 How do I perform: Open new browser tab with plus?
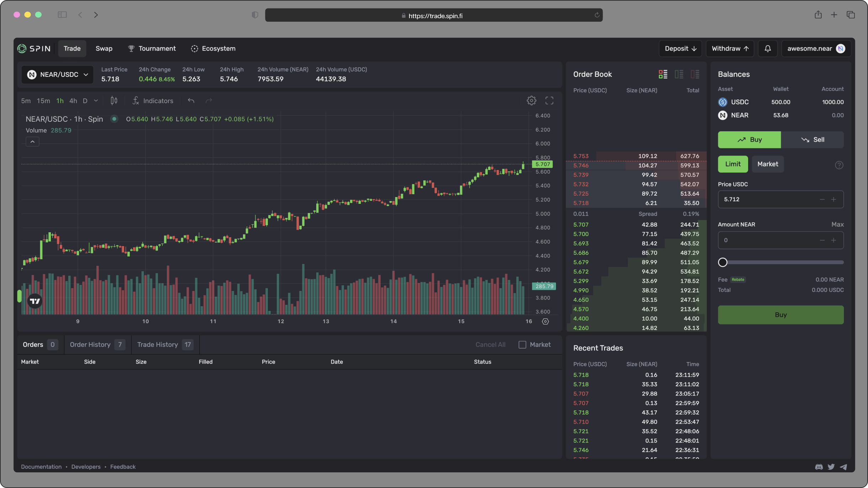coord(834,15)
